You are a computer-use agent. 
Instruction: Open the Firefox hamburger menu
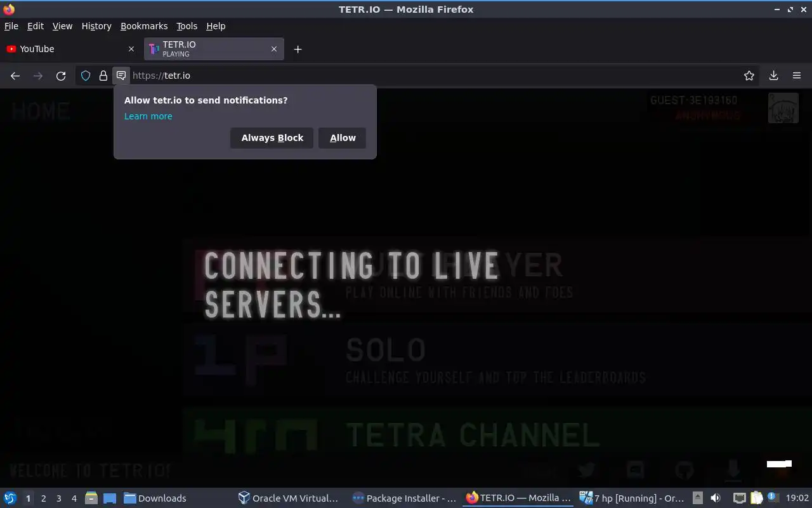coord(797,76)
